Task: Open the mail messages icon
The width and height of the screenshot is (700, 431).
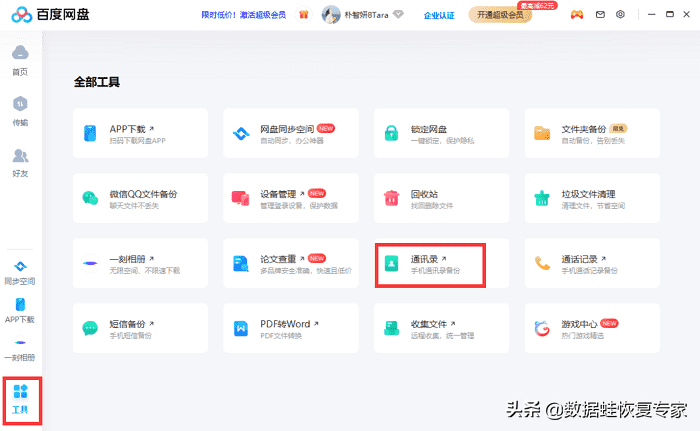Action: tap(600, 15)
